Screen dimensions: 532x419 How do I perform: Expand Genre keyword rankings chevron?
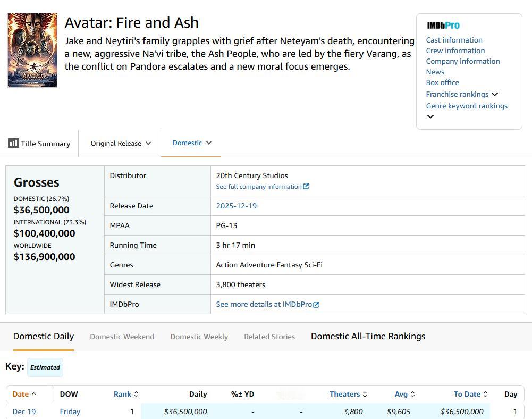pos(430,116)
